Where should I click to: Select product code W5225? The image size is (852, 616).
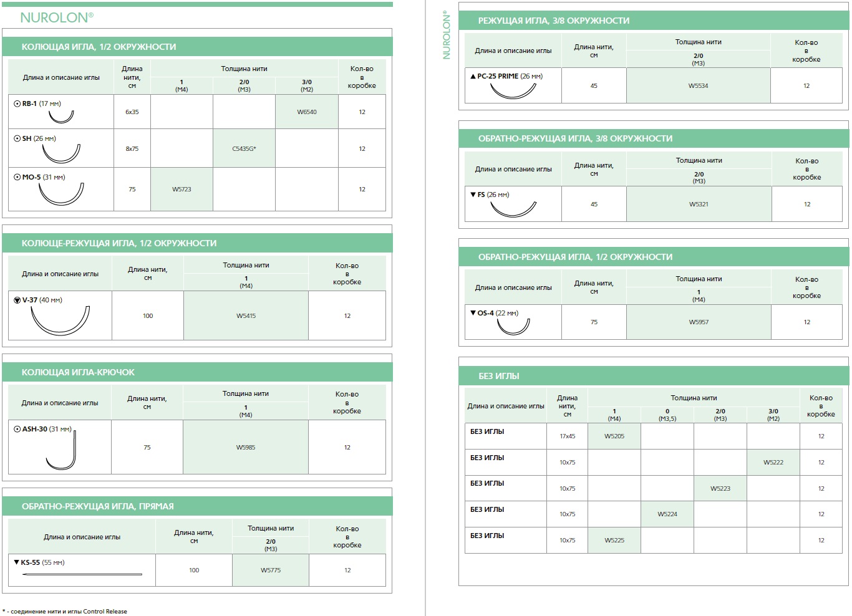pos(614,540)
